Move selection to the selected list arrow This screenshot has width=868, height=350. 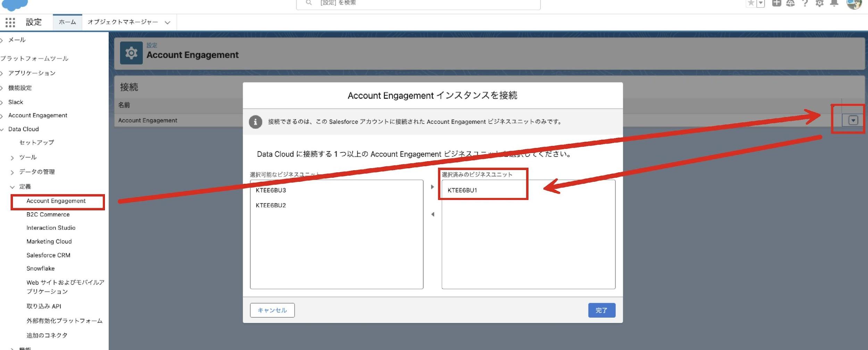click(432, 187)
